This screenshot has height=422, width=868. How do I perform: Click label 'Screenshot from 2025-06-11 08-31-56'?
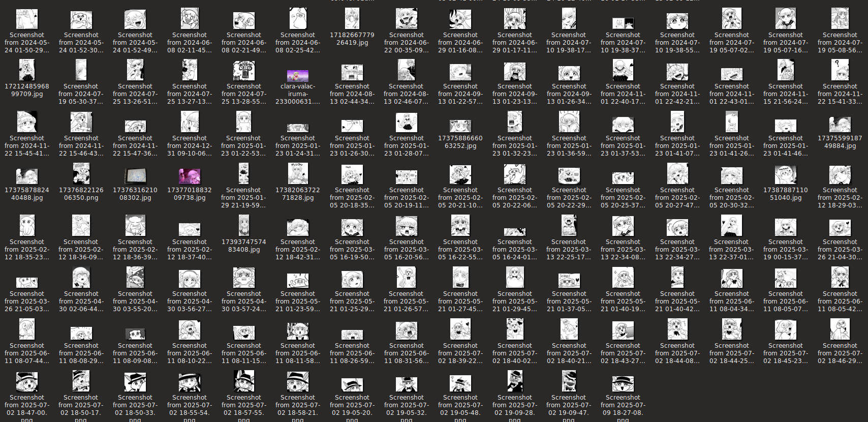tap(407, 353)
